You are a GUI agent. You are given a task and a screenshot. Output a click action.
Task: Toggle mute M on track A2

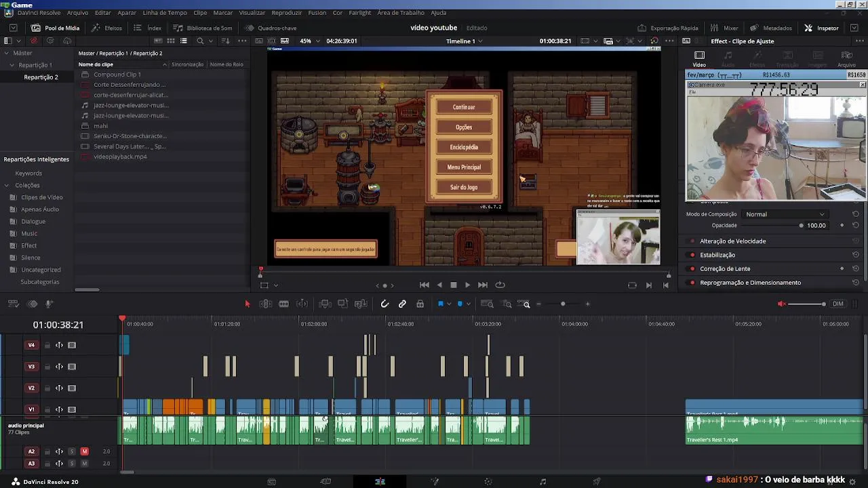click(x=85, y=451)
